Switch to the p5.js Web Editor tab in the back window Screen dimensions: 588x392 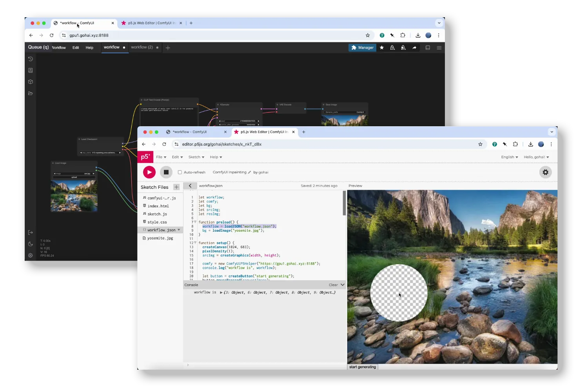[x=151, y=23]
